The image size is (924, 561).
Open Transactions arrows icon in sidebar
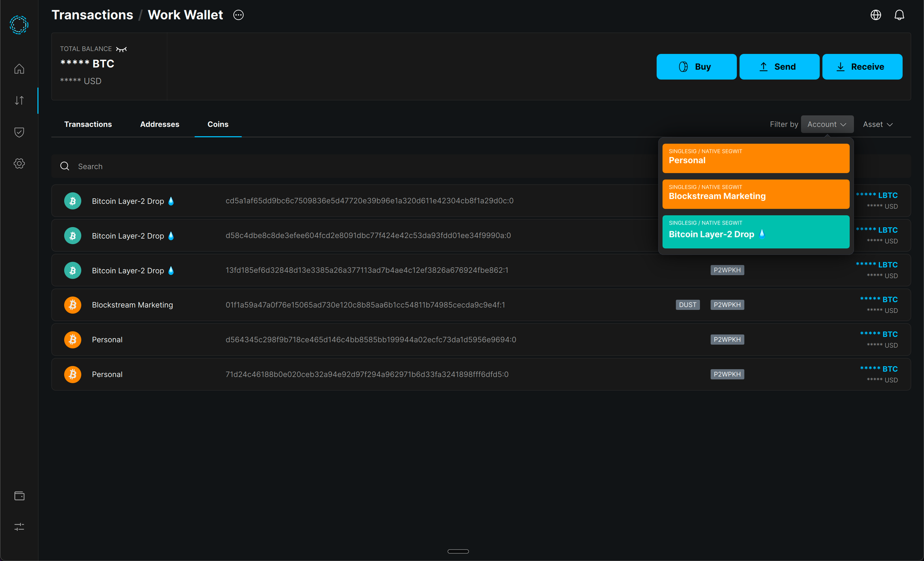(19, 100)
